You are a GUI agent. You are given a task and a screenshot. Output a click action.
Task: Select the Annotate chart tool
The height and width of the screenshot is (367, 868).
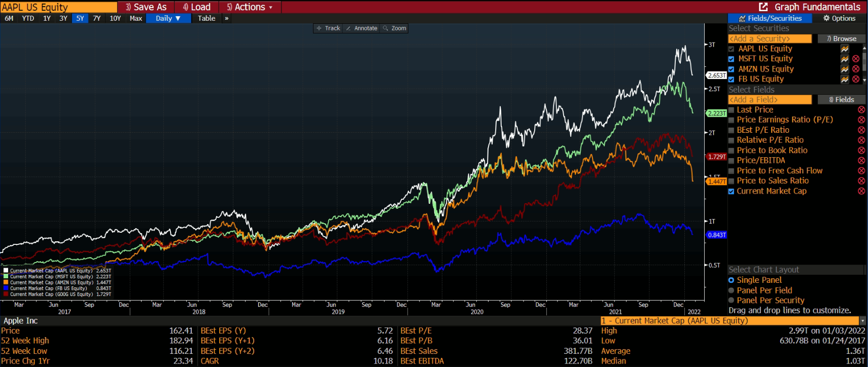361,28
